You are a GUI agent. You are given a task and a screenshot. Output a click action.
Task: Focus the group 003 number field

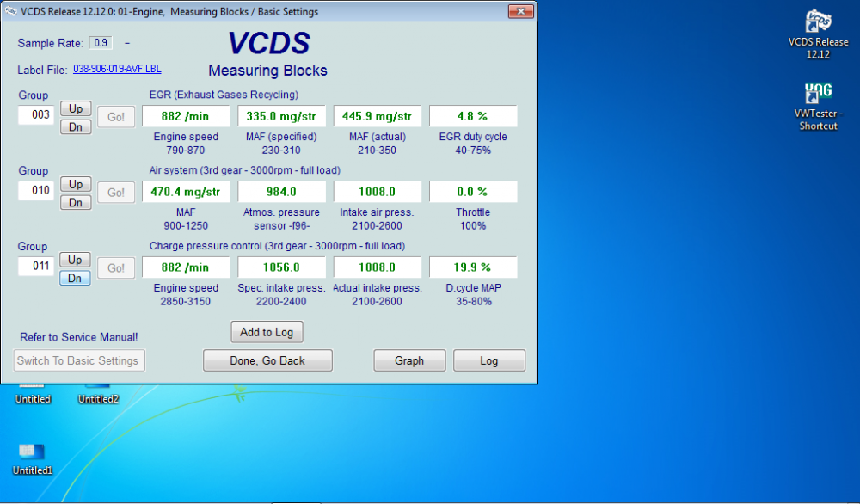[36, 114]
